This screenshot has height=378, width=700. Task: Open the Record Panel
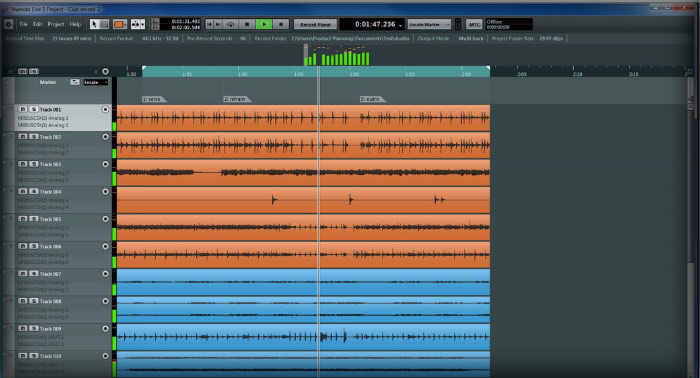315,24
